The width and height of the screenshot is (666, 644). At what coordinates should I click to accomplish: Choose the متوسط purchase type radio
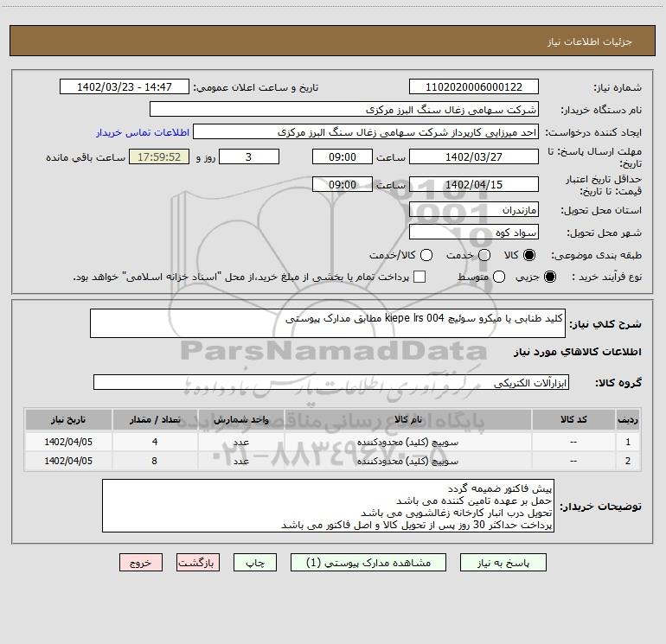click(x=499, y=277)
